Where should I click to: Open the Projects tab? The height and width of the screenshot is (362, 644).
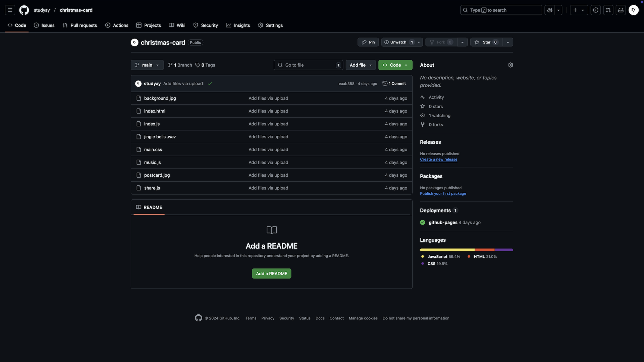pyautogui.click(x=149, y=25)
